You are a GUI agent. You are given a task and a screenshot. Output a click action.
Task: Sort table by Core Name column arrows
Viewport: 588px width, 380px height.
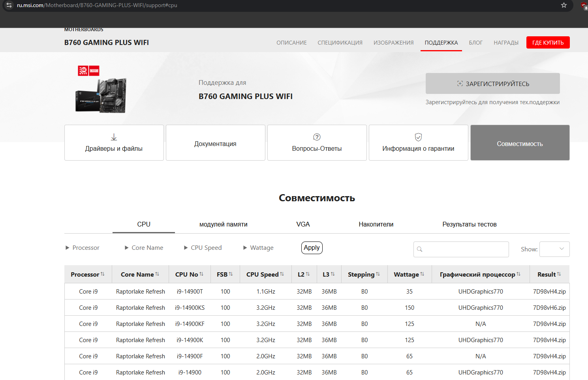pos(157,274)
